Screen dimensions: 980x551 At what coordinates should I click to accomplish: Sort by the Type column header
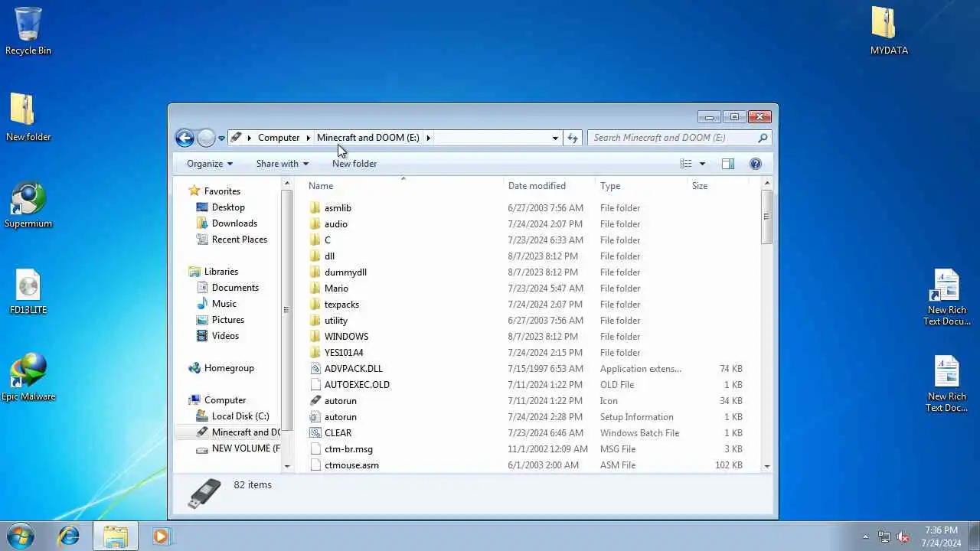(x=642, y=186)
